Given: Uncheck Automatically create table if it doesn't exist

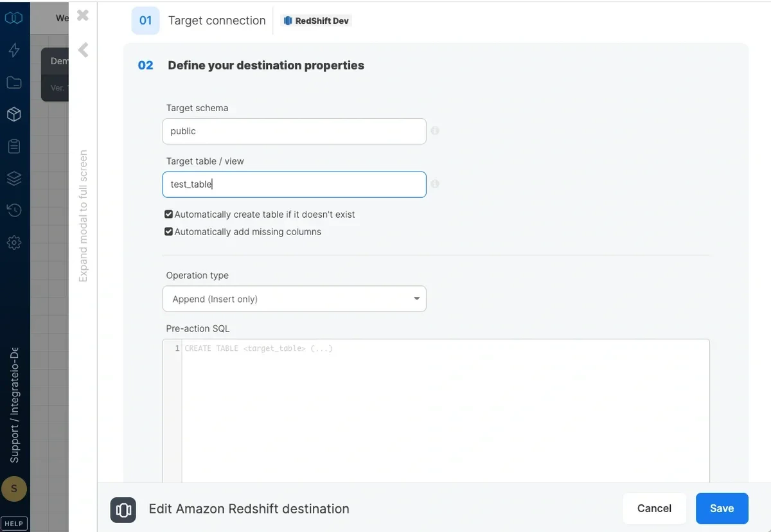Looking at the screenshot, I should (168, 214).
